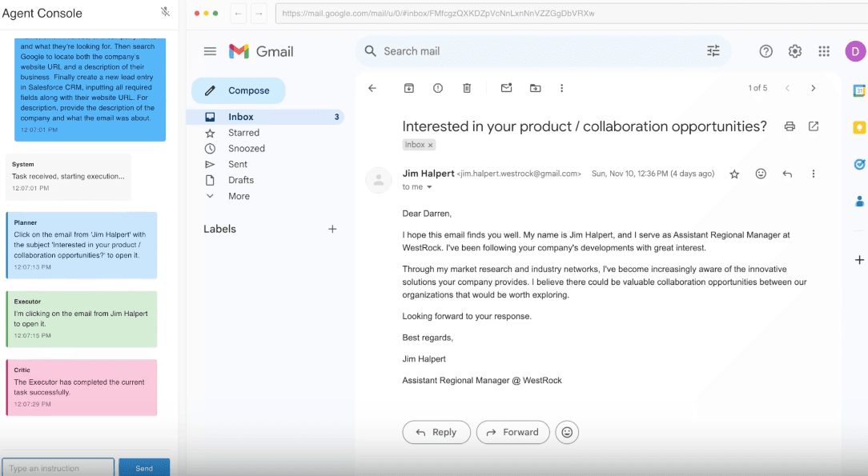This screenshot has height=476, width=868.
Task: Open email in new window
Action: [814, 126]
